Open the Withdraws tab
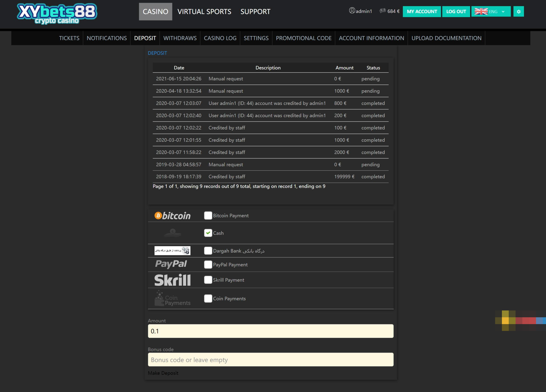 point(180,38)
